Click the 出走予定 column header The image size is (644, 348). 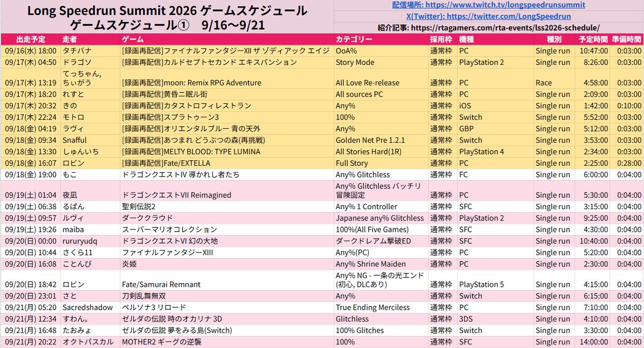tap(31, 39)
